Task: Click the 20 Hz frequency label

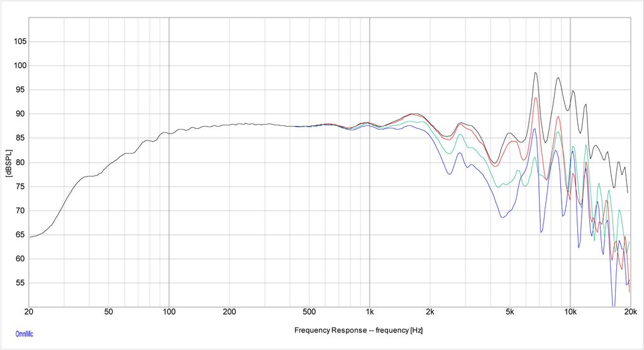Action: 29,312
